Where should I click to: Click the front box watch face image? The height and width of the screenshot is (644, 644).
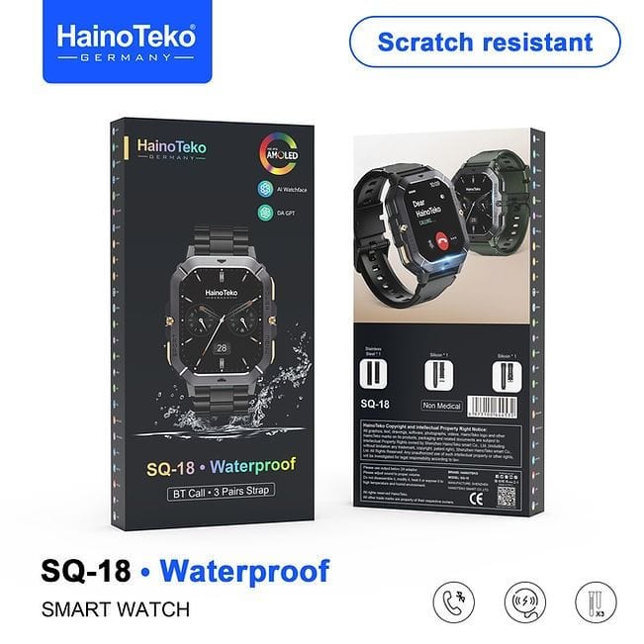[x=222, y=321]
